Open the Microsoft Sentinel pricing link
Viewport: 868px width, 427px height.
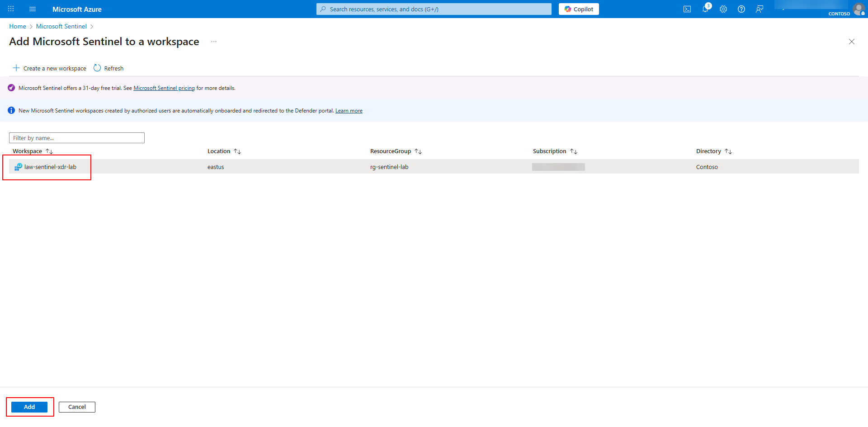[164, 88]
